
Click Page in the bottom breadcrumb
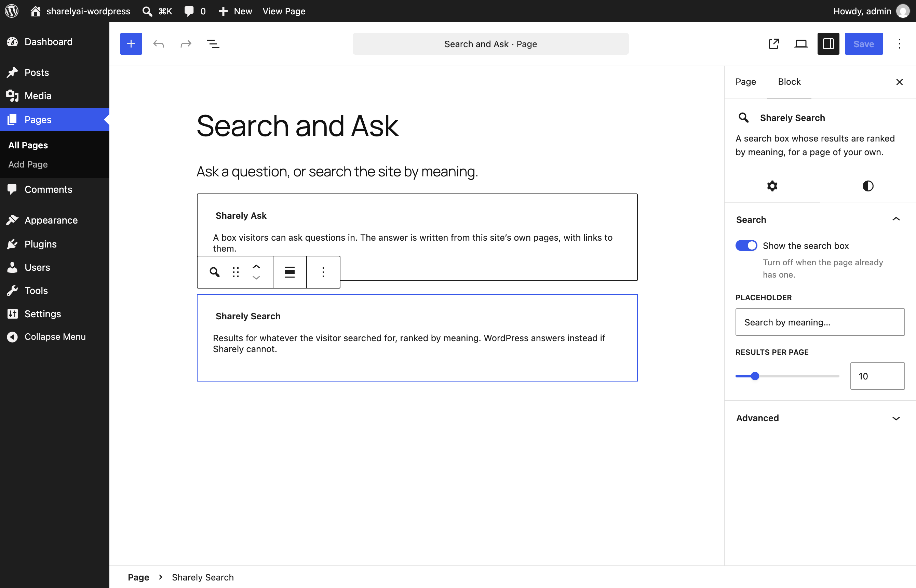(x=138, y=577)
